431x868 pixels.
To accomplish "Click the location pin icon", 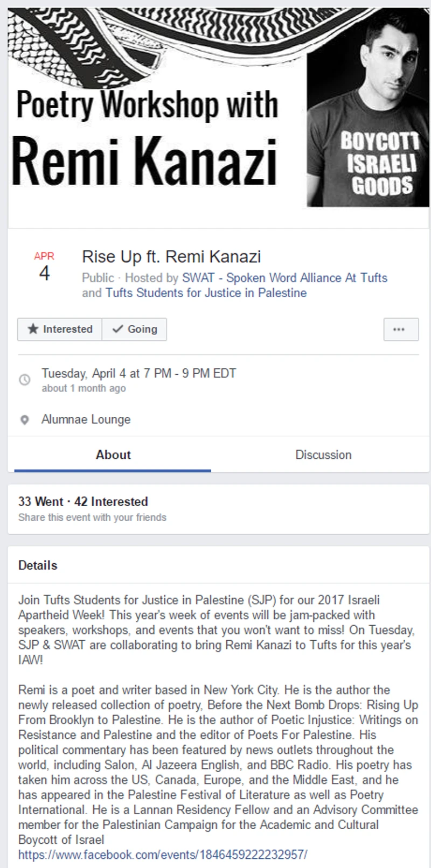I will [25, 420].
